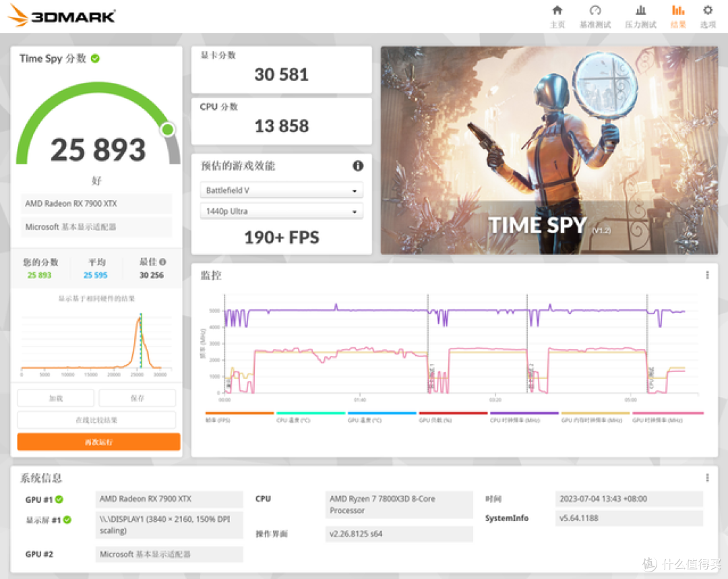The height and width of the screenshot is (579, 728).
Task: Click the 加载 (Load) button
Action: pyautogui.click(x=56, y=398)
